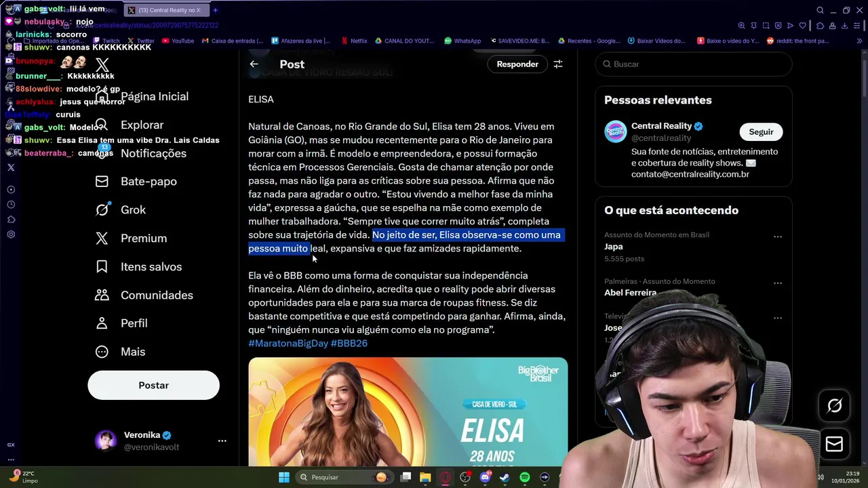This screenshot has width=868, height=488.
Task: Click browser search tabs magnifier icon
Action: click(x=820, y=10)
